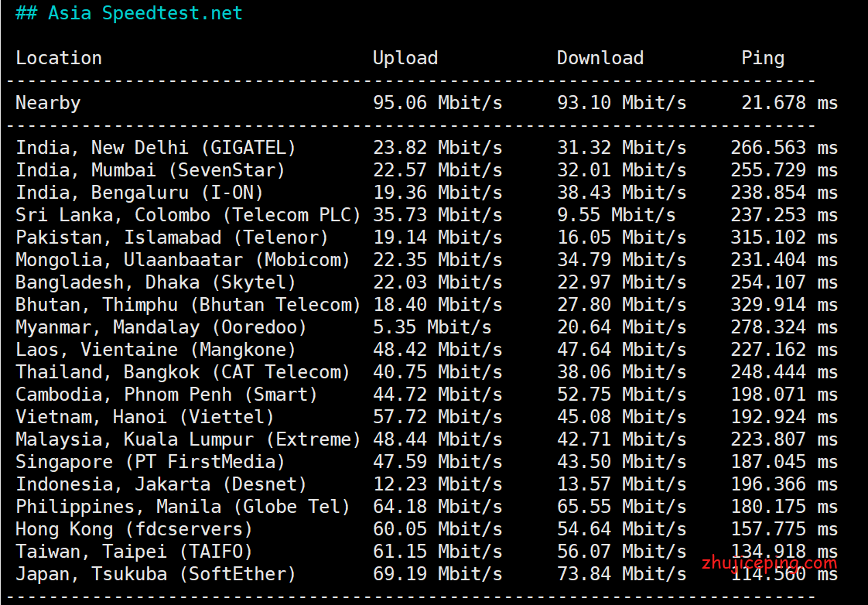Click Bengaluru upload 19.36 Mbit/s
The width and height of the screenshot is (868, 605).
pos(437,193)
